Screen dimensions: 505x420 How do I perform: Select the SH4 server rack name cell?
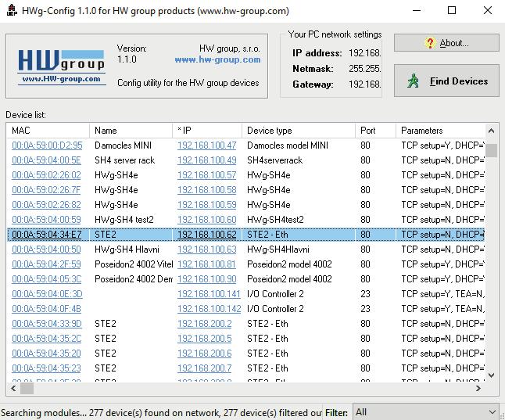[124, 160]
